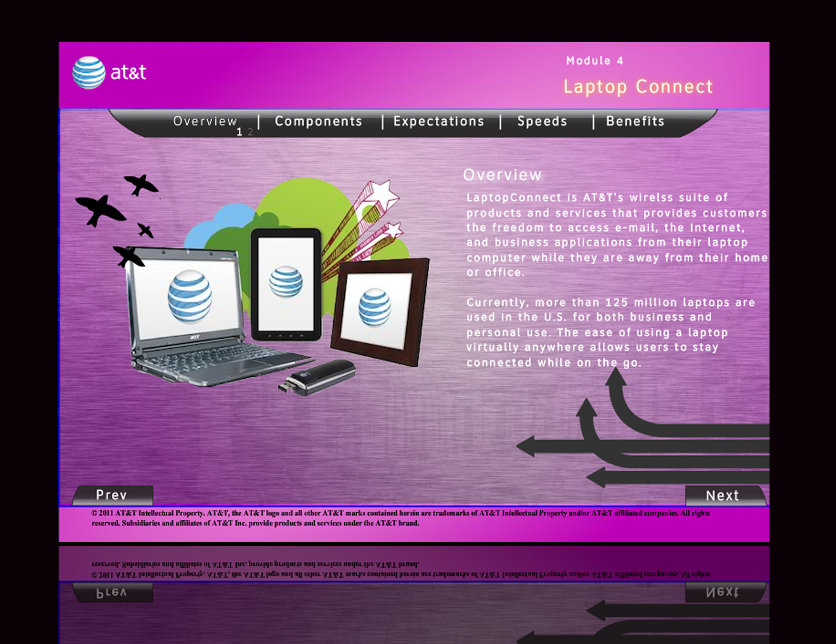Click the brown digital picture frame image

(380, 310)
